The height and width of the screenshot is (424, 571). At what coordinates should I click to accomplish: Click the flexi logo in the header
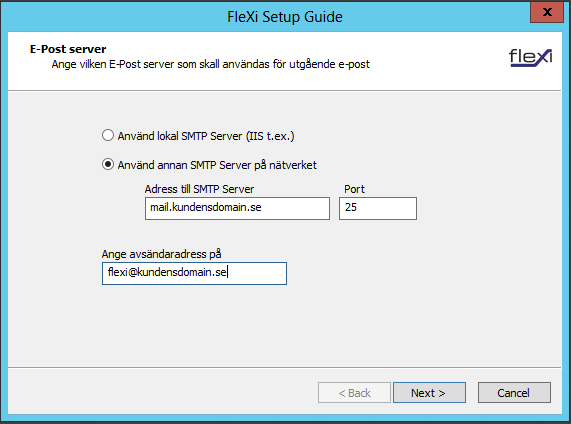[531, 58]
